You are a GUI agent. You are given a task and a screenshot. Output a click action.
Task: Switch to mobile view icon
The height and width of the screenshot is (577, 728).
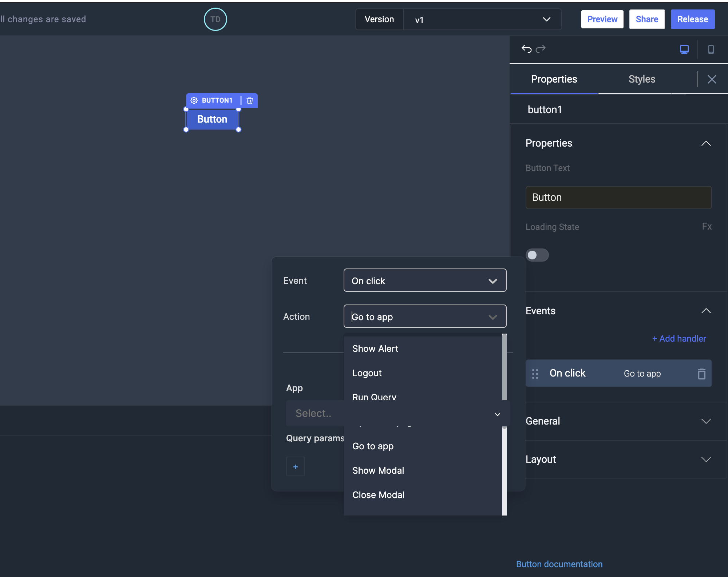[711, 49]
